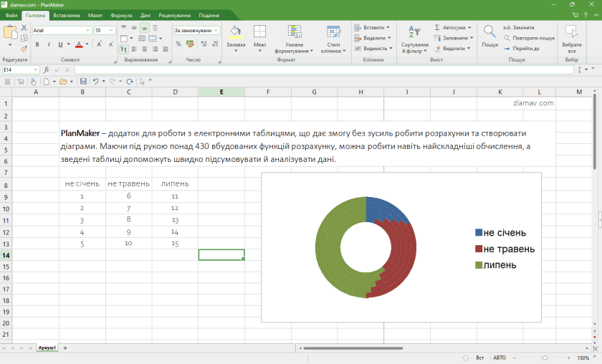Switch to the Формула ribbon tab
Viewport: 602px width, 364px height.
click(x=121, y=15)
